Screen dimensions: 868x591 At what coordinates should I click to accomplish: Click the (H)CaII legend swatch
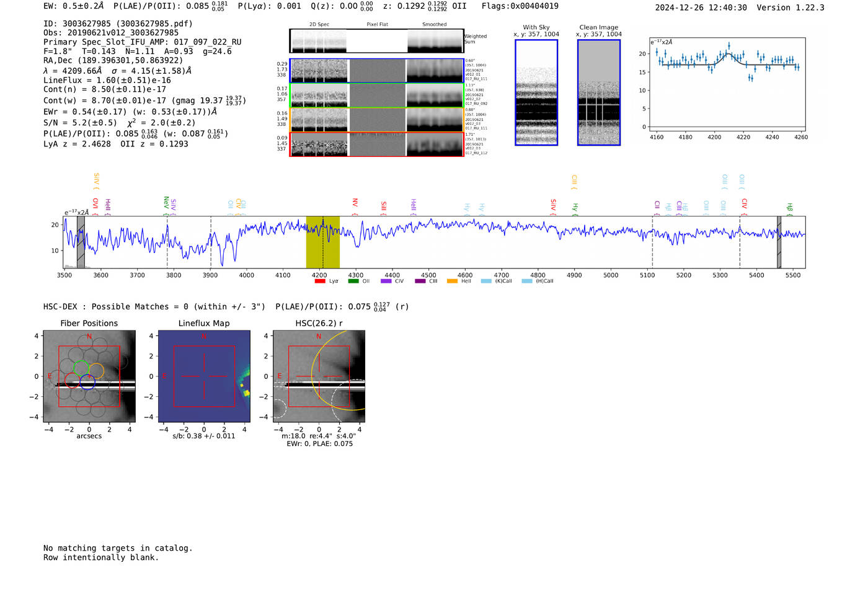[527, 281]
